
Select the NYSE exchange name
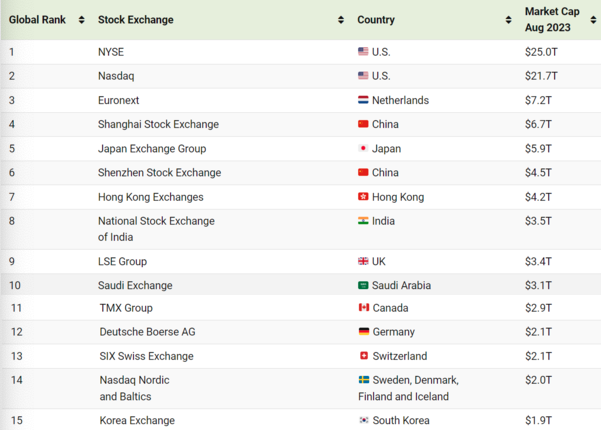111,52
